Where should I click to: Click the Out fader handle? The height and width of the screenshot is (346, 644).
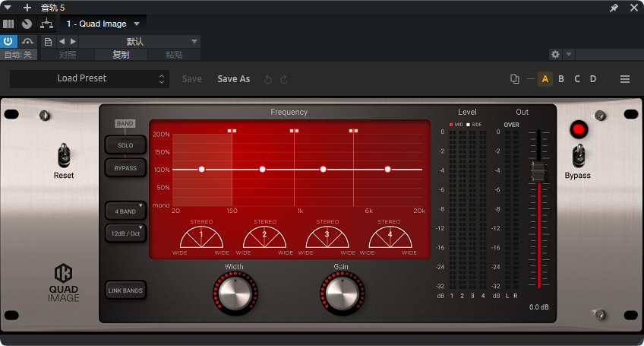538,171
